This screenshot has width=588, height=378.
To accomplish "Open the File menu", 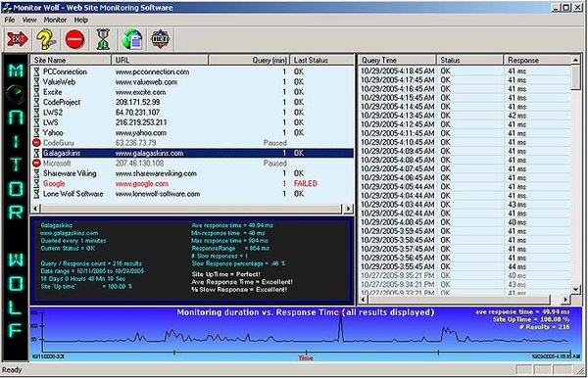I will (x=10, y=20).
